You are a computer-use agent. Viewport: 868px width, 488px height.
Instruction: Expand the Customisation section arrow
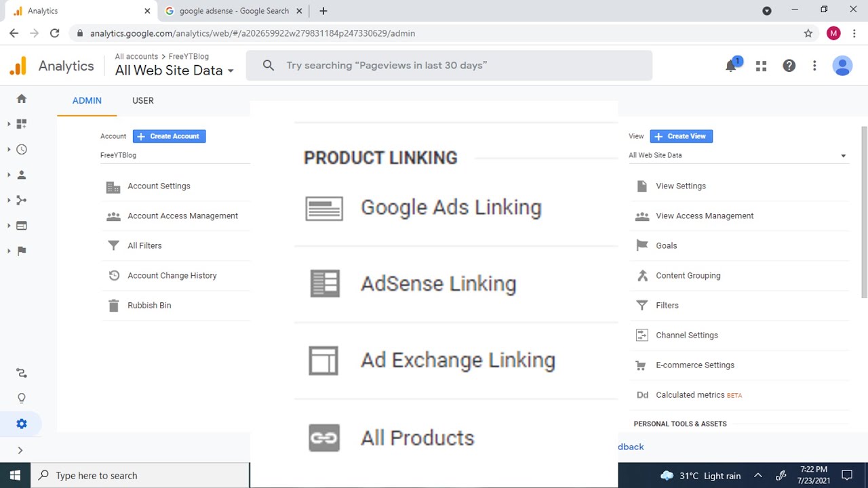9,124
